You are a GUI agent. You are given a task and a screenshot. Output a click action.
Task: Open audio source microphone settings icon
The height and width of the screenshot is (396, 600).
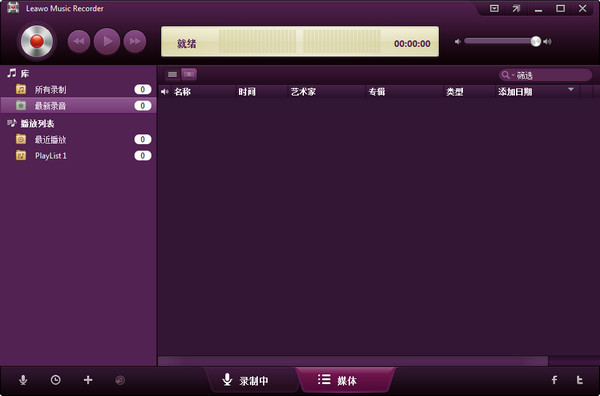23,380
